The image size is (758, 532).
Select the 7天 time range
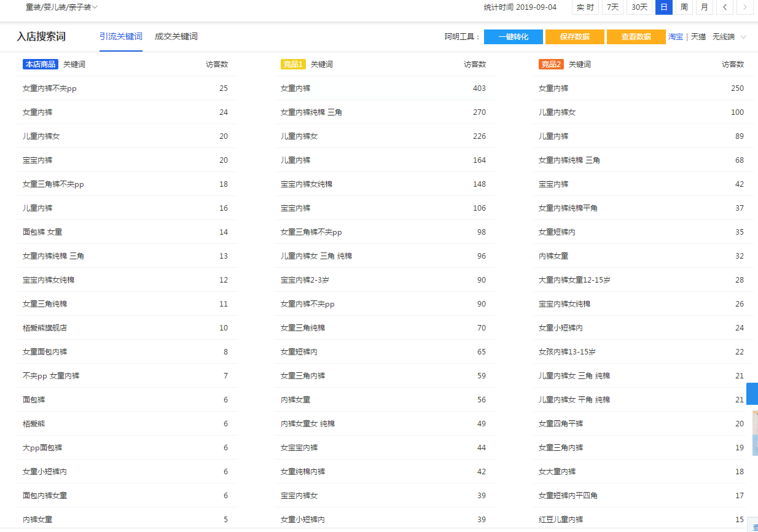[x=612, y=7]
